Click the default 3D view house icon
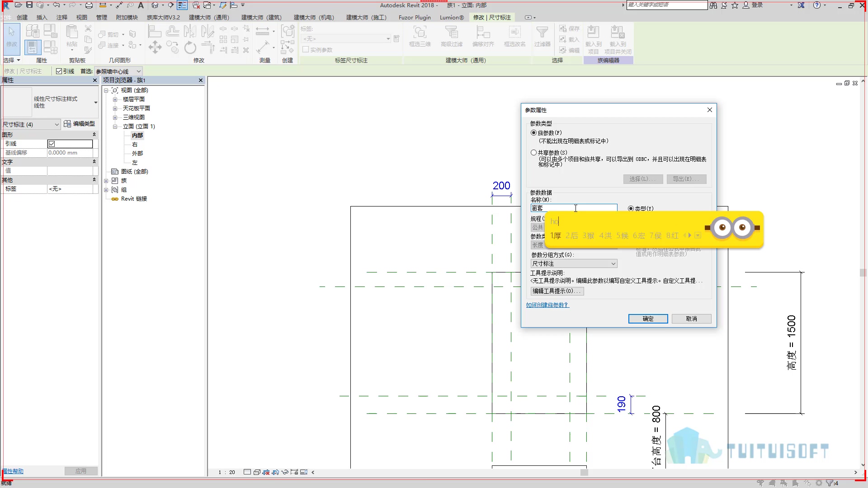The image size is (868, 488). pyautogui.click(x=155, y=5)
